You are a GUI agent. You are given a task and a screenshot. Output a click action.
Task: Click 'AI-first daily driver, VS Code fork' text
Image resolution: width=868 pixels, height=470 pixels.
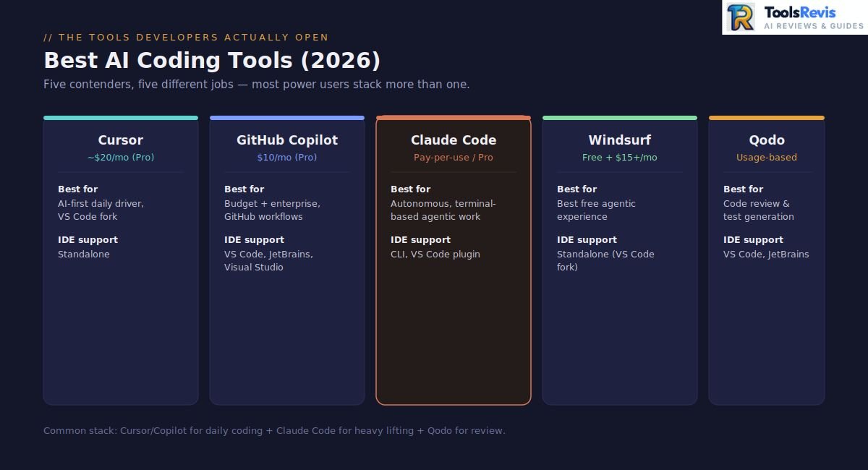point(101,210)
